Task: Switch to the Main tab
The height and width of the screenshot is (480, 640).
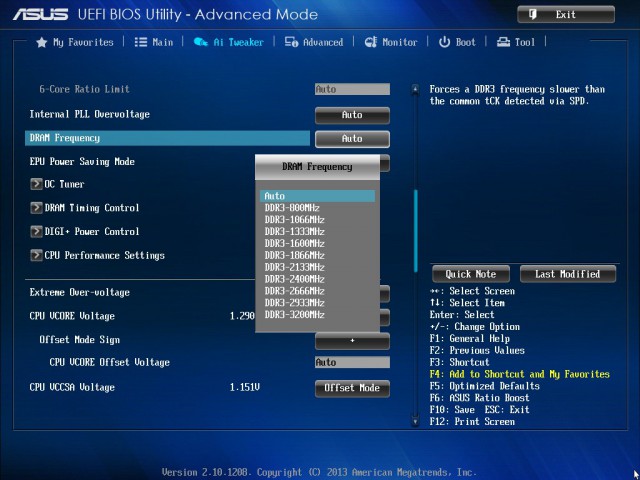Action: click(x=154, y=42)
